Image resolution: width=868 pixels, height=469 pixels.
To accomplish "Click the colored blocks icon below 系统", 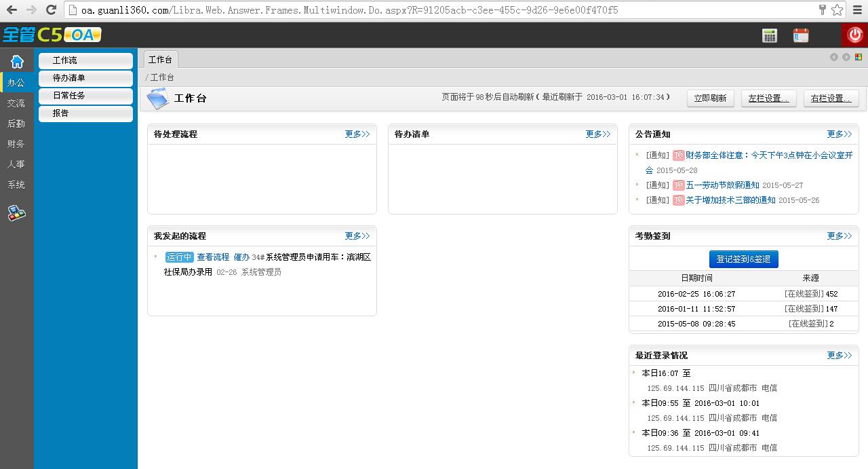I will click(17, 213).
